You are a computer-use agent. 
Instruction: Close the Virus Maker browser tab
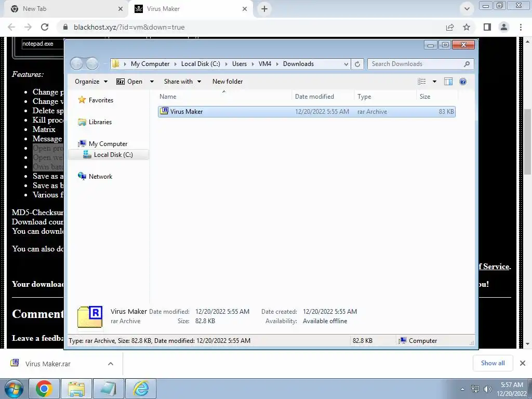tap(245, 9)
